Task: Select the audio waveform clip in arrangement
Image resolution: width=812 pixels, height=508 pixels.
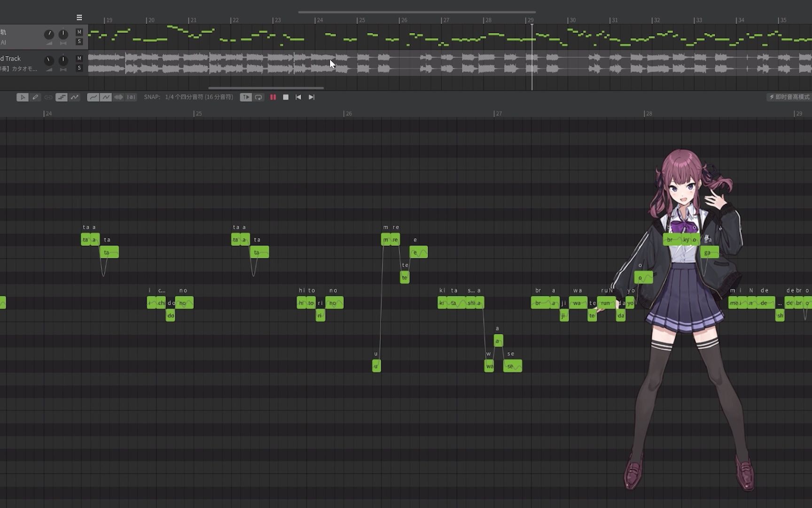Action: (x=450, y=63)
